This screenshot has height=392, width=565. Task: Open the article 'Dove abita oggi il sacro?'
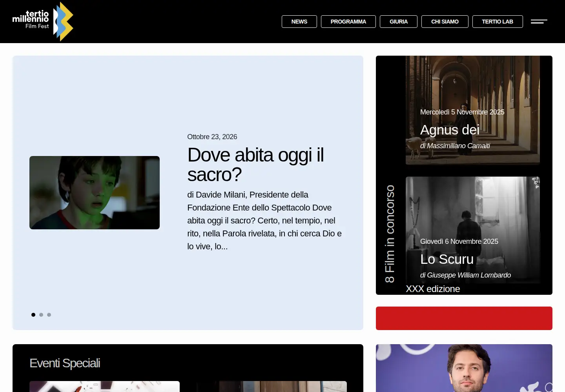pyautogui.click(x=255, y=165)
